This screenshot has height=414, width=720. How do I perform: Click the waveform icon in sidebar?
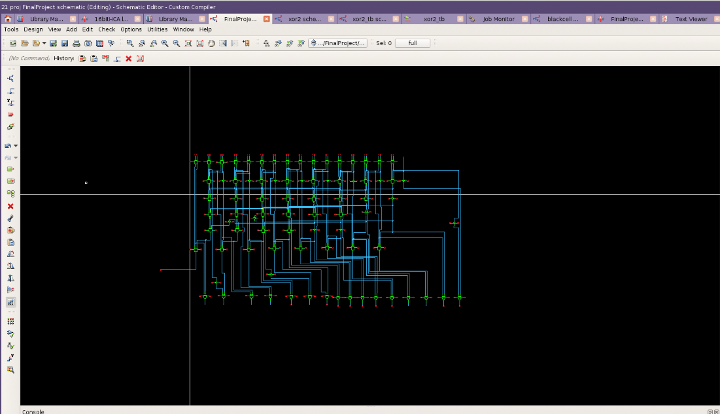point(11,346)
